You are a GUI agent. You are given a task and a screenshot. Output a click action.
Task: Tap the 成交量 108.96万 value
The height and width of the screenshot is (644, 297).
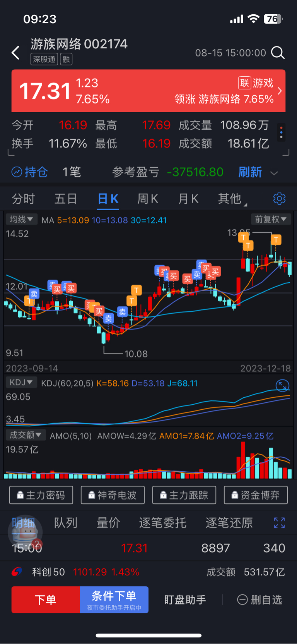click(244, 125)
